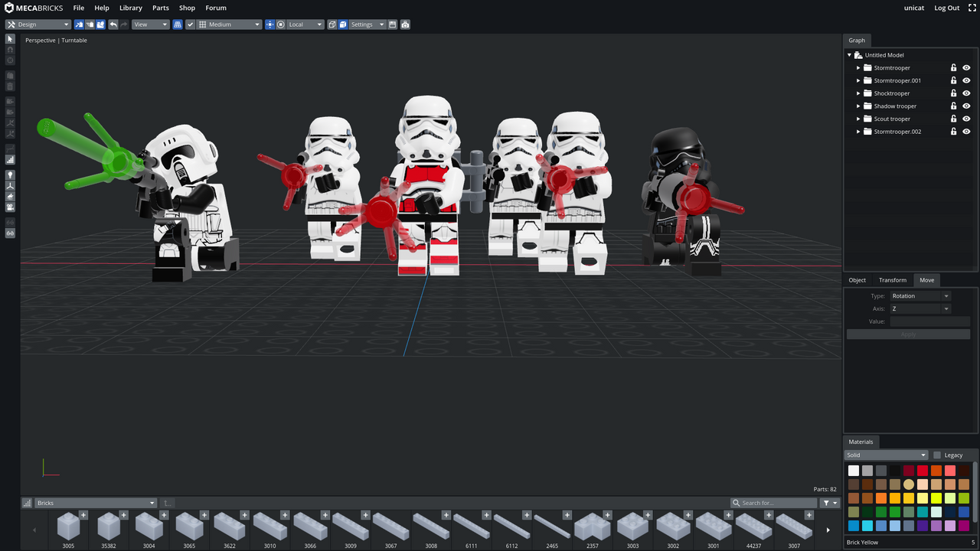Select the white color swatch

(x=854, y=471)
